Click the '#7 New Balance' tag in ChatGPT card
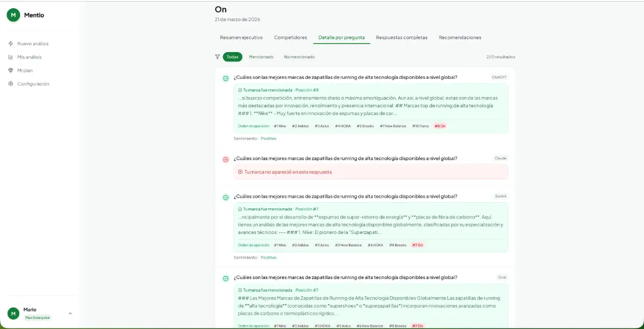644x329 pixels. coord(393,126)
